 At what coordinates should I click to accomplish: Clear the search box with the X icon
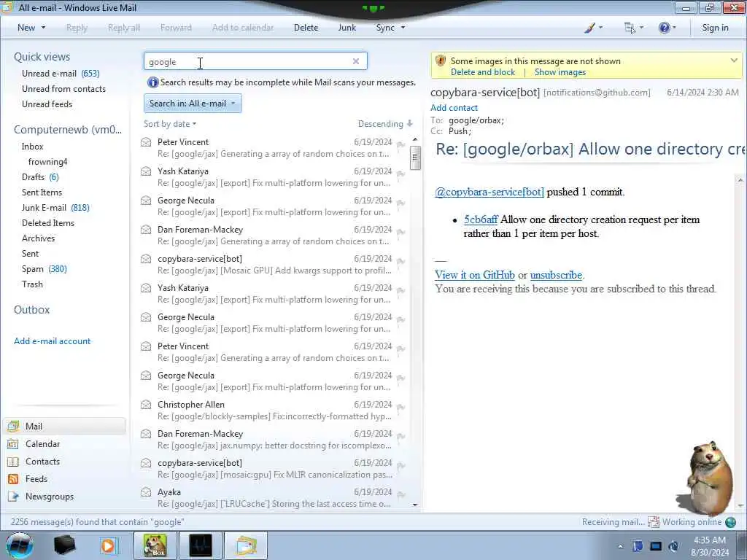(356, 61)
